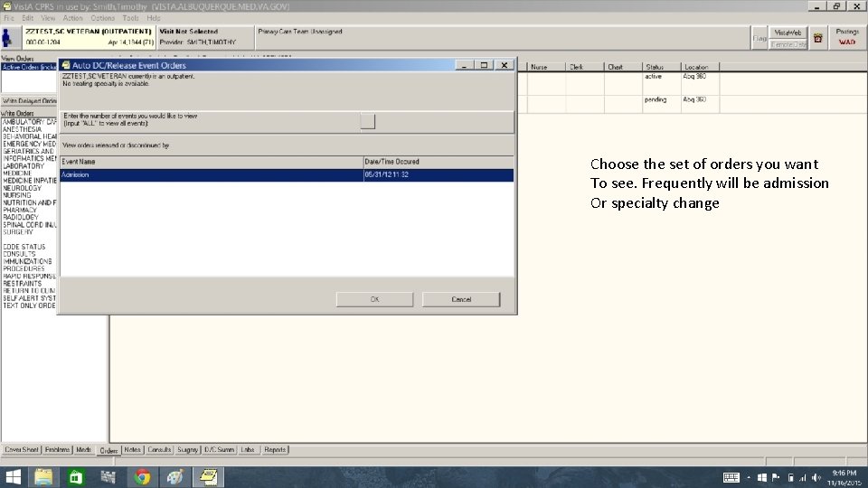The width and height of the screenshot is (868, 488).
Task: Click the VistA CPRS title bar icon
Action: (x=6, y=6)
